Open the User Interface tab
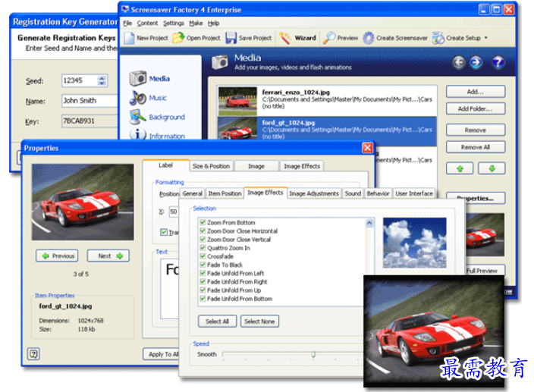 (414, 193)
